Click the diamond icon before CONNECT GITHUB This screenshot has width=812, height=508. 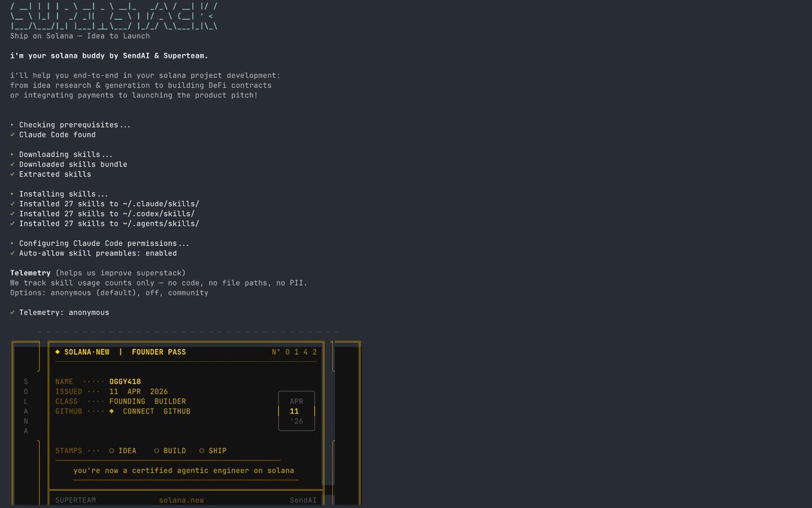[x=112, y=411]
